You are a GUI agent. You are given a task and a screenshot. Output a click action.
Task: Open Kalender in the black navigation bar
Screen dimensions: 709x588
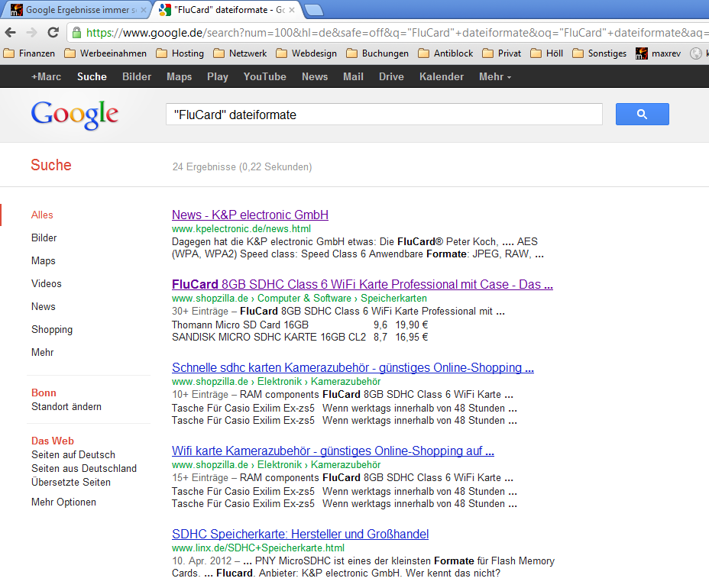point(442,77)
